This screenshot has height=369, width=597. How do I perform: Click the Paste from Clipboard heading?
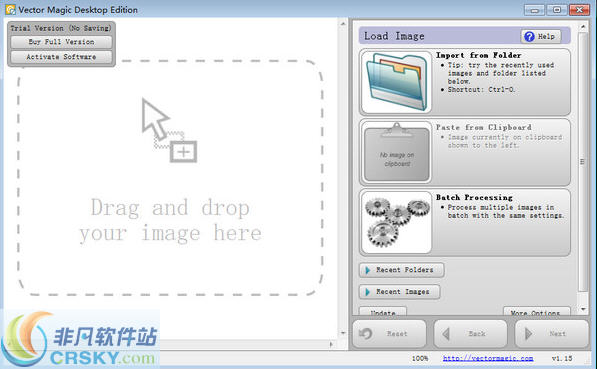click(x=484, y=127)
